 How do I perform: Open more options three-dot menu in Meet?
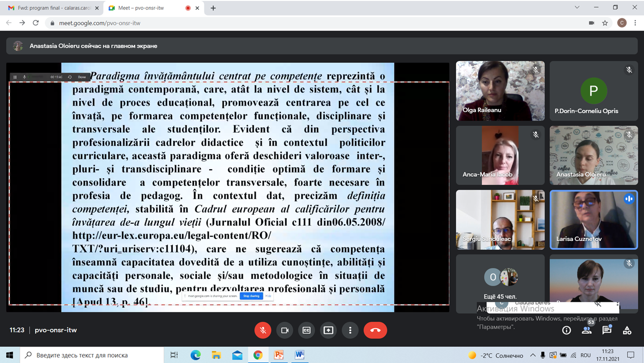pyautogui.click(x=350, y=330)
